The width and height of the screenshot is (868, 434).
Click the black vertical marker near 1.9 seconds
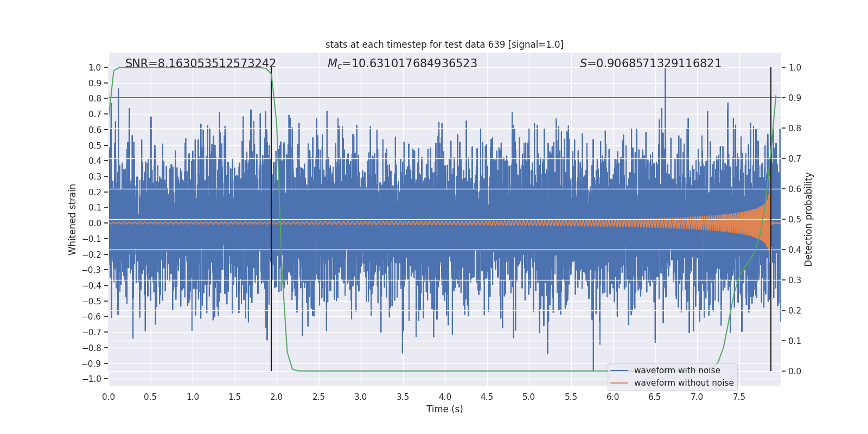[x=271, y=219]
